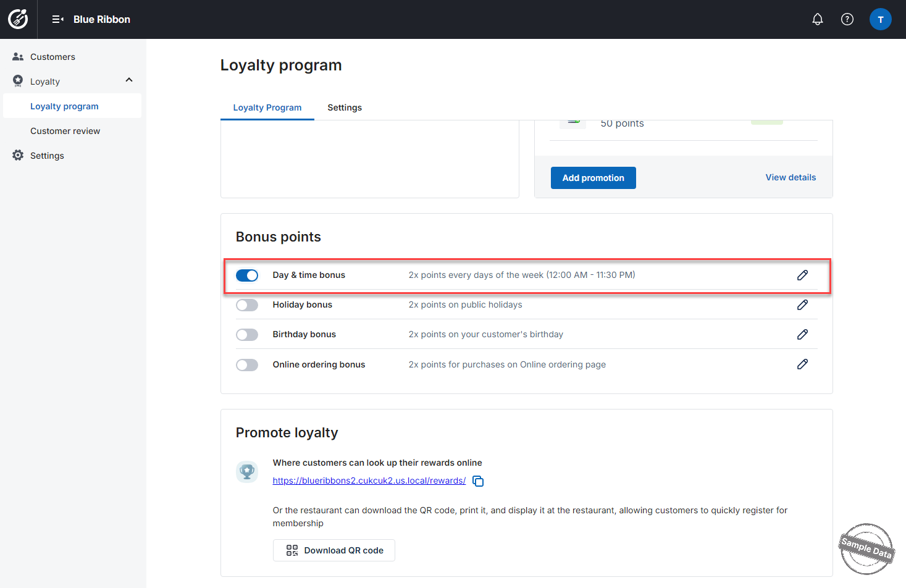Screen dimensions: 906x588
Task: Enable the Online ordering bonus toggle
Action: pyautogui.click(x=247, y=365)
